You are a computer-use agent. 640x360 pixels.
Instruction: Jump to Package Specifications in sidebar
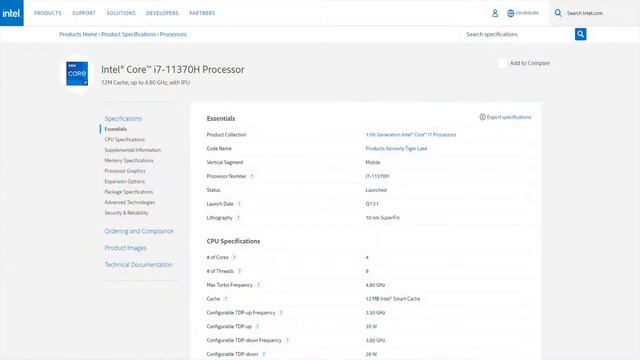click(129, 192)
